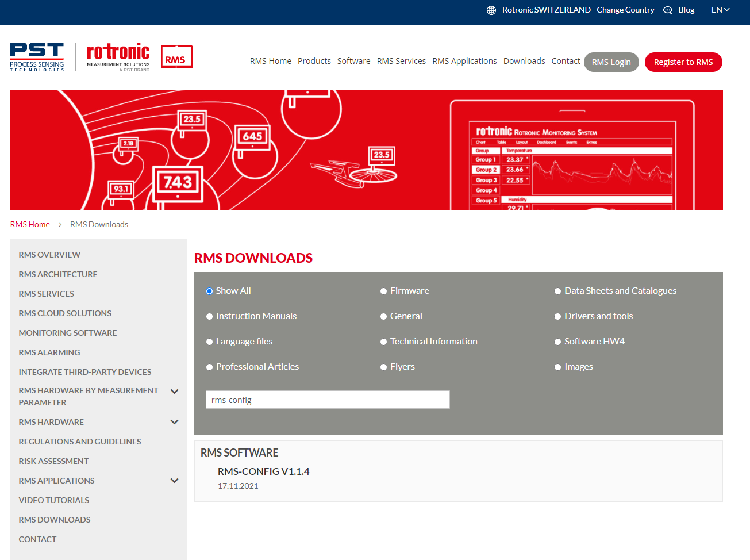
Task: Expand the RMS Applications sidebar chevron
Action: [175, 481]
